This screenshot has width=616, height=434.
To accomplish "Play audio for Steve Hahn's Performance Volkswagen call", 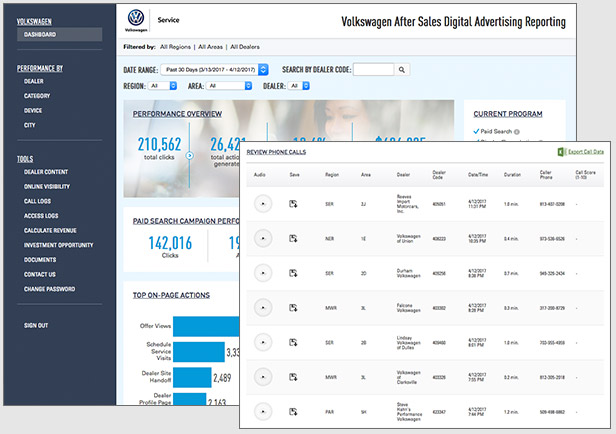I will coord(263,412).
